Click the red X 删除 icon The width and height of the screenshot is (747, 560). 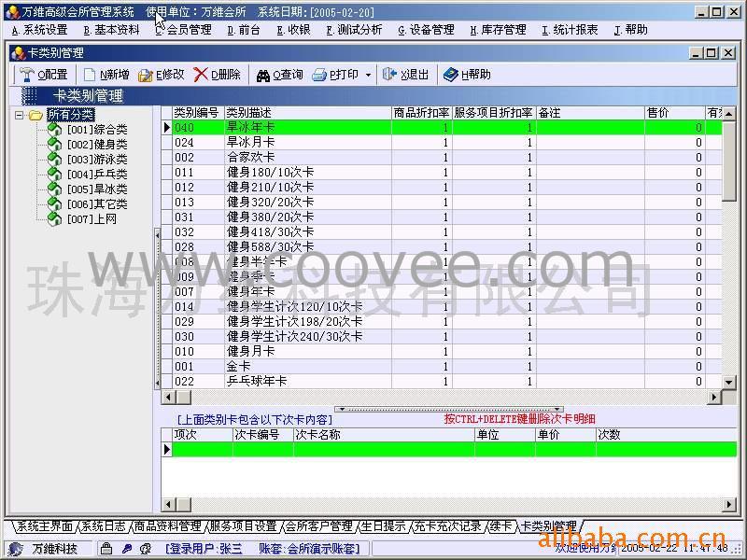201,75
